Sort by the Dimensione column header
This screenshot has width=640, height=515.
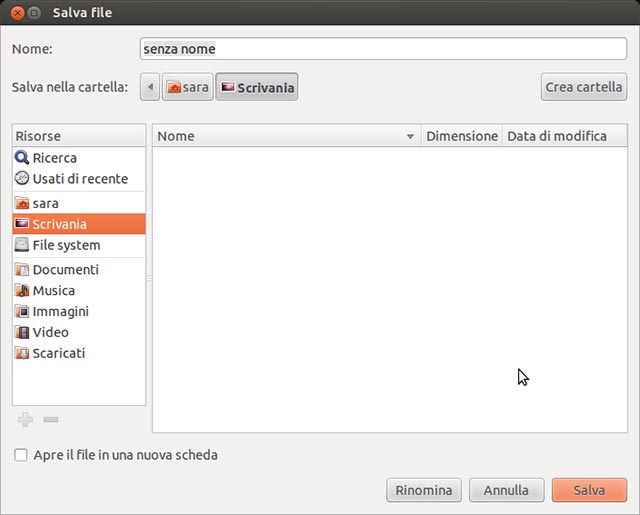click(x=461, y=137)
